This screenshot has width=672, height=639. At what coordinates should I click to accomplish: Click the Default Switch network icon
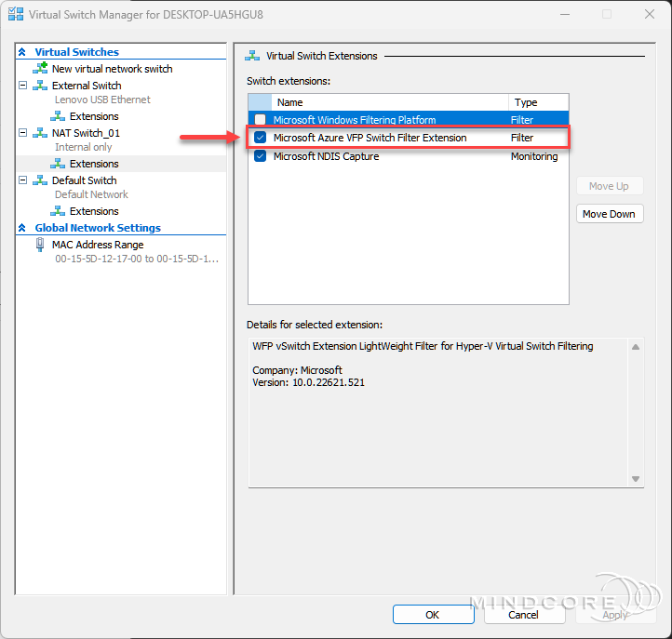(x=40, y=180)
